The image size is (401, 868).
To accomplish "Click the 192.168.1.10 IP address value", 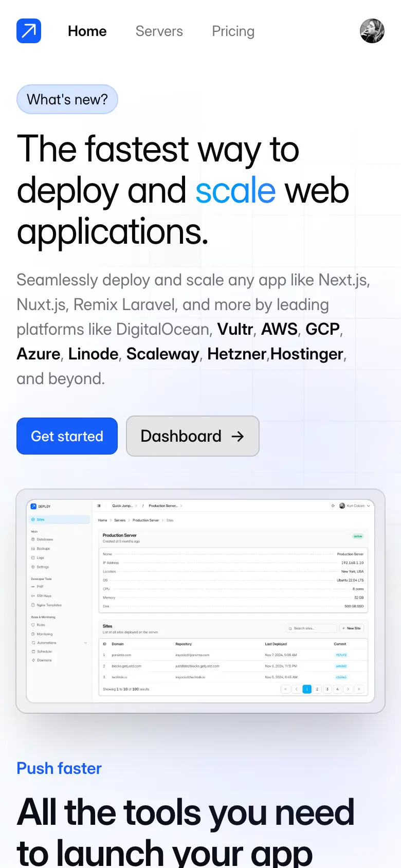I will (x=353, y=563).
